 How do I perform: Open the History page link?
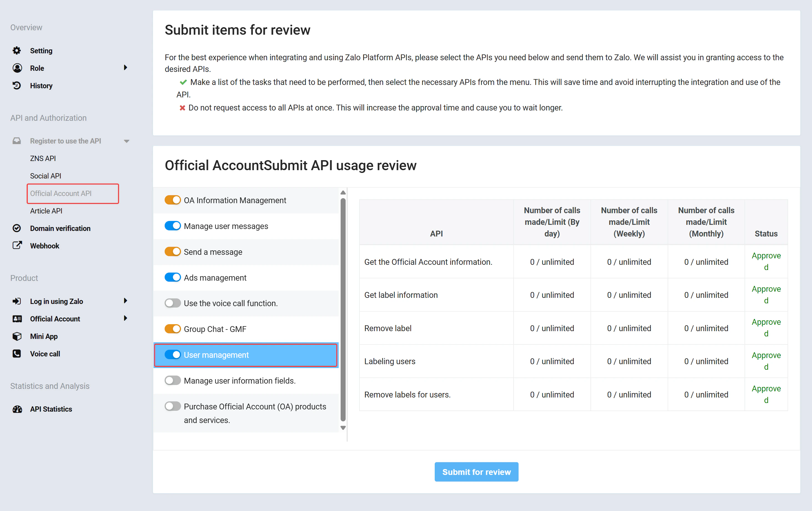(41, 85)
